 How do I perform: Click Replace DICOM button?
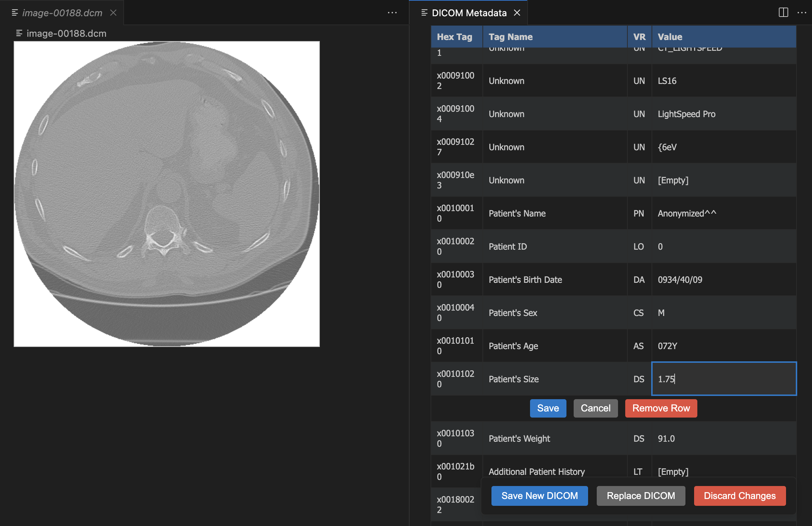[x=641, y=496]
